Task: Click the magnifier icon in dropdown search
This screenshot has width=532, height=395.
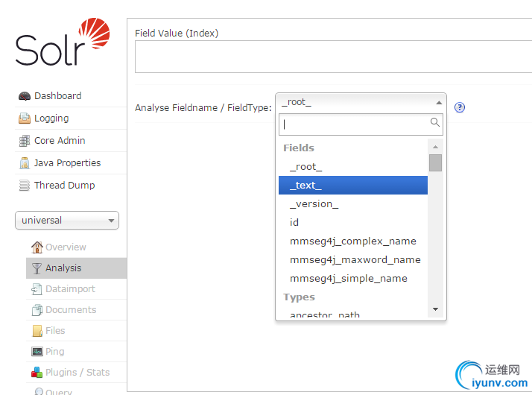Action: (435, 122)
